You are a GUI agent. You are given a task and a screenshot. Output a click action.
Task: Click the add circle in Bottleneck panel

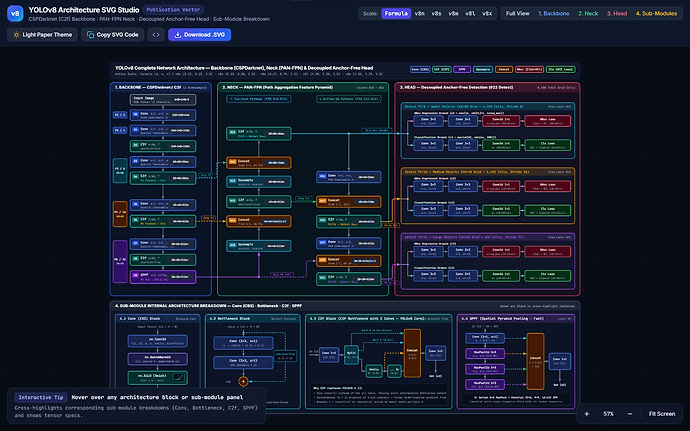pos(243,381)
